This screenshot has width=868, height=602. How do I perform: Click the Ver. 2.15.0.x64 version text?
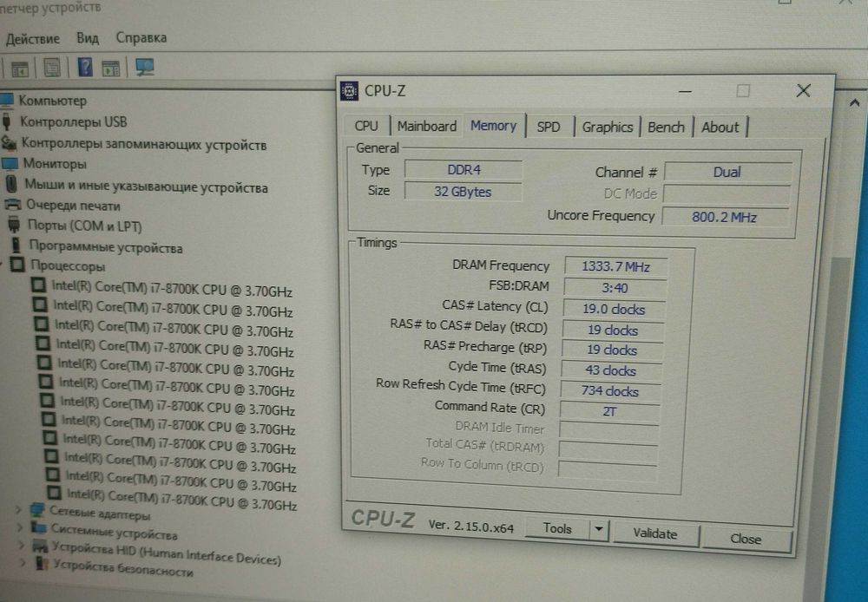pyautogui.click(x=470, y=527)
